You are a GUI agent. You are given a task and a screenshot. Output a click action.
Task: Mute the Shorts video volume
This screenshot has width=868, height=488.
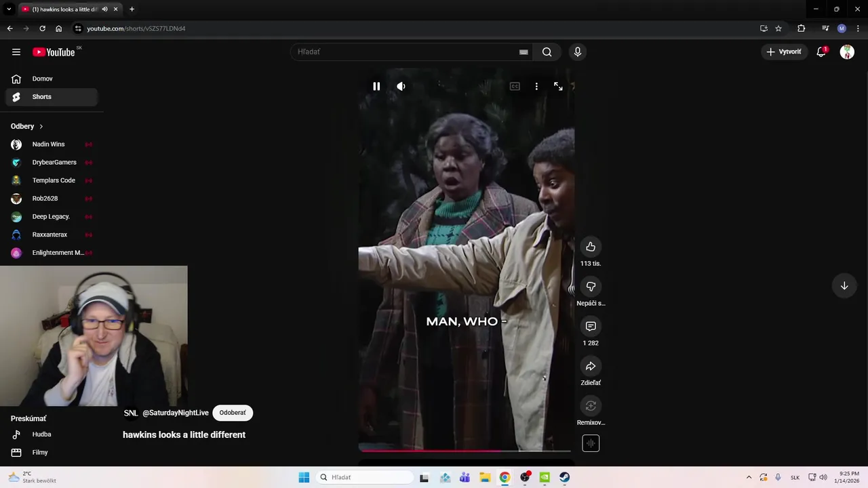coord(401,86)
